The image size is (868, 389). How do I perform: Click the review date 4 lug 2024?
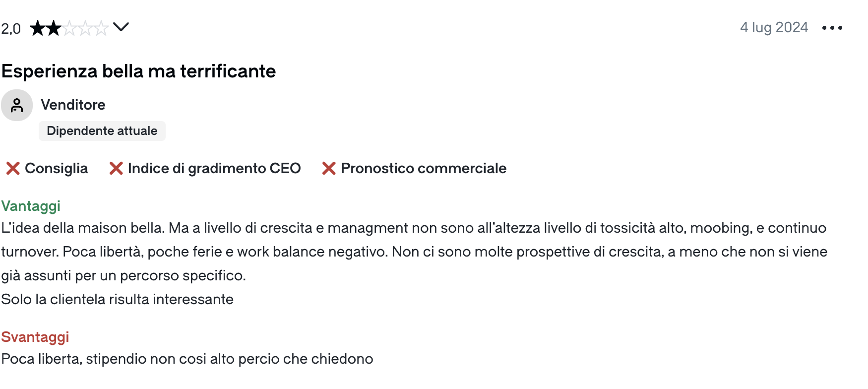(774, 27)
